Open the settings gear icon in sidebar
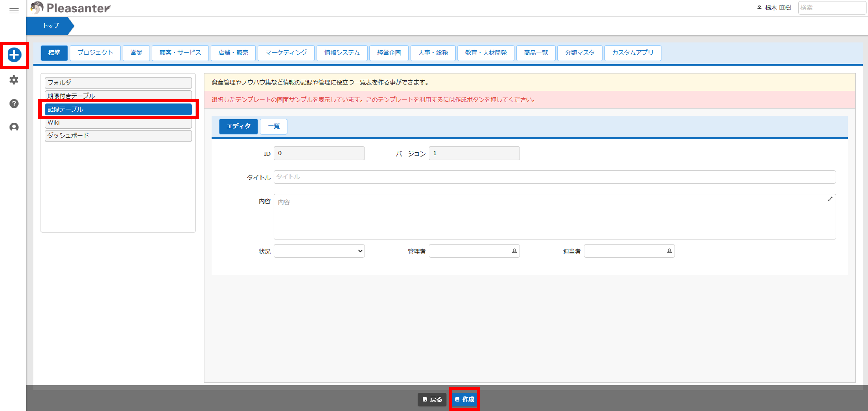 click(14, 80)
